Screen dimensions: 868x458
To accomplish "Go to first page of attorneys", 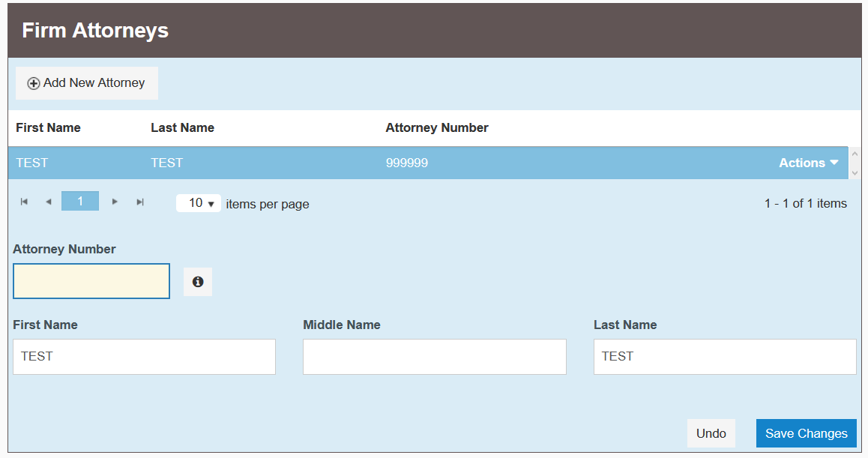I will (x=24, y=202).
